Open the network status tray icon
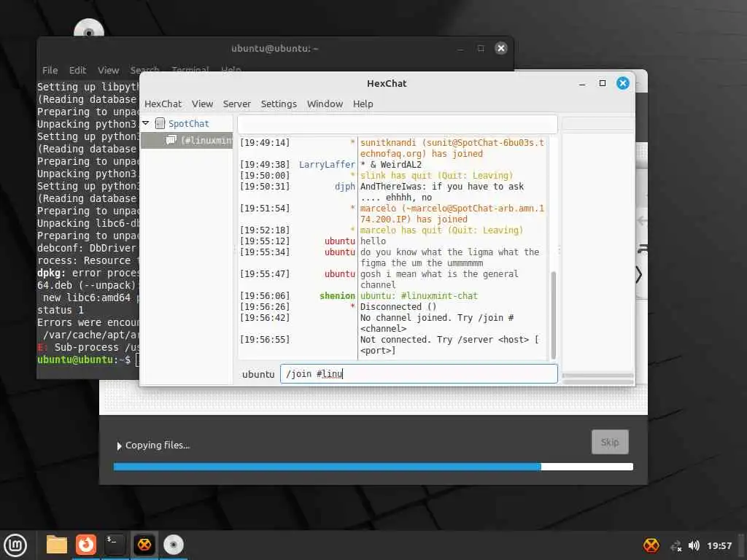This screenshot has width=747, height=560. click(676, 545)
